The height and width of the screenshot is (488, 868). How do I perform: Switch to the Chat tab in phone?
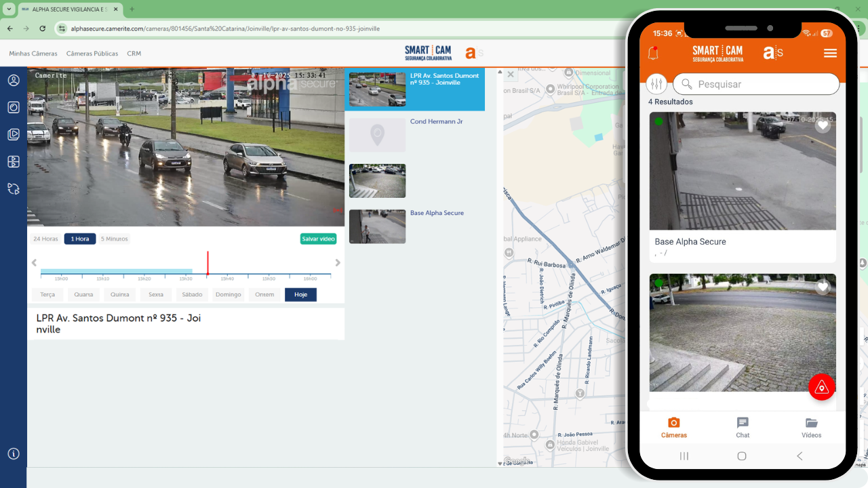[x=743, y=428]
